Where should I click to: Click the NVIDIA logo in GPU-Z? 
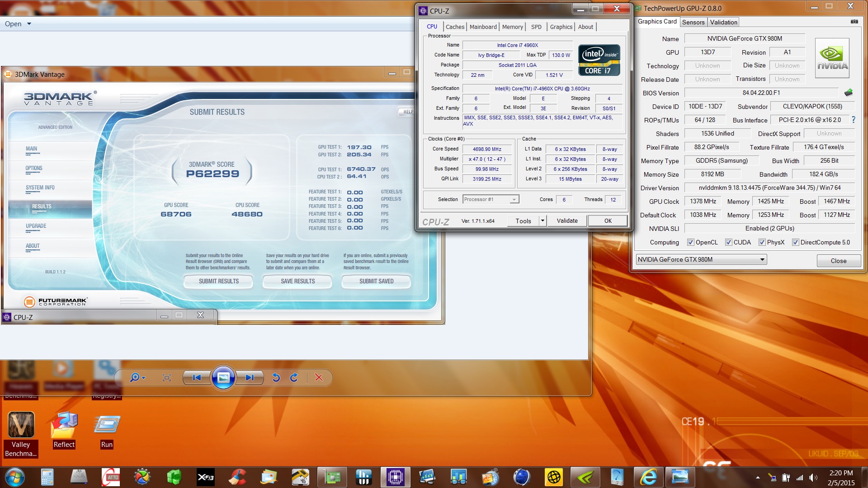pyautogui.click(x=832, y=58)
